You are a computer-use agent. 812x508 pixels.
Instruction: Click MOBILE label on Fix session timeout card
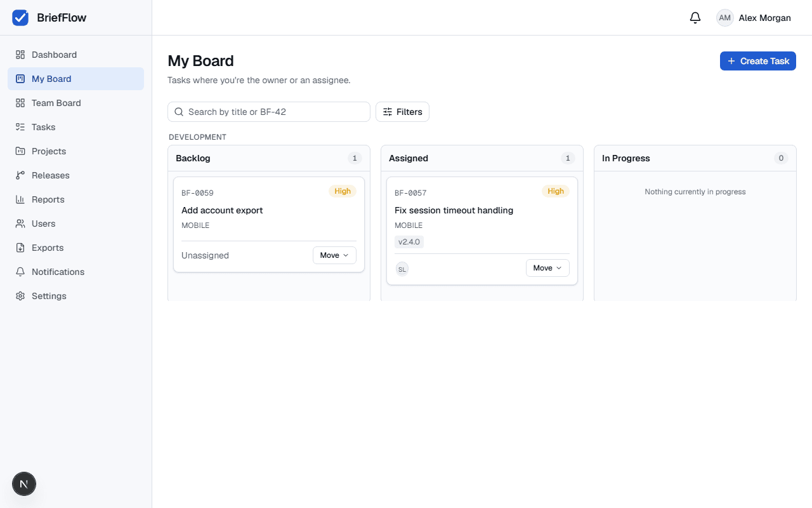point(409,225)
